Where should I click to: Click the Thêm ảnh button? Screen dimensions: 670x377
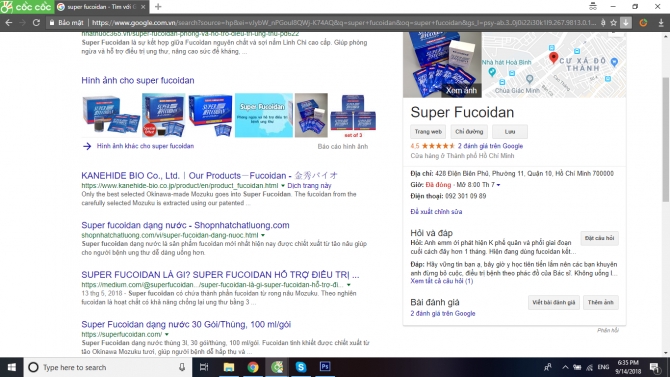click(600, 303)
